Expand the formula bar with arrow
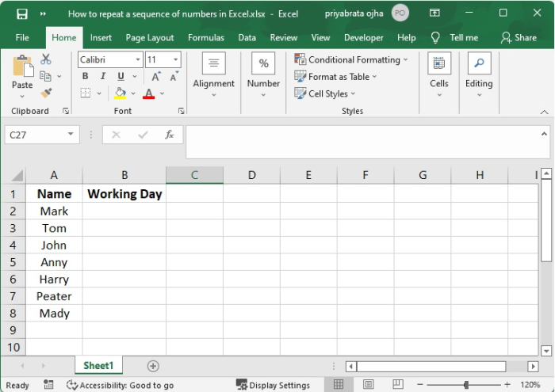 tap(544, 134)
